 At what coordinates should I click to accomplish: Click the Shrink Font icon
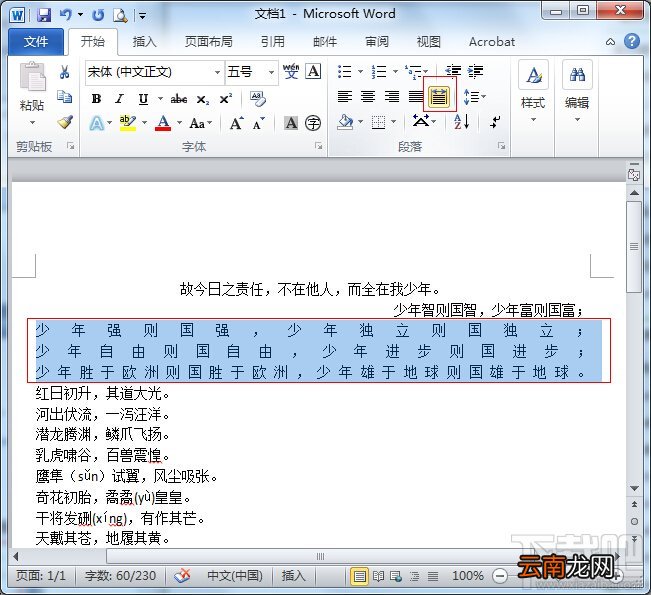(x=258, y=123)
